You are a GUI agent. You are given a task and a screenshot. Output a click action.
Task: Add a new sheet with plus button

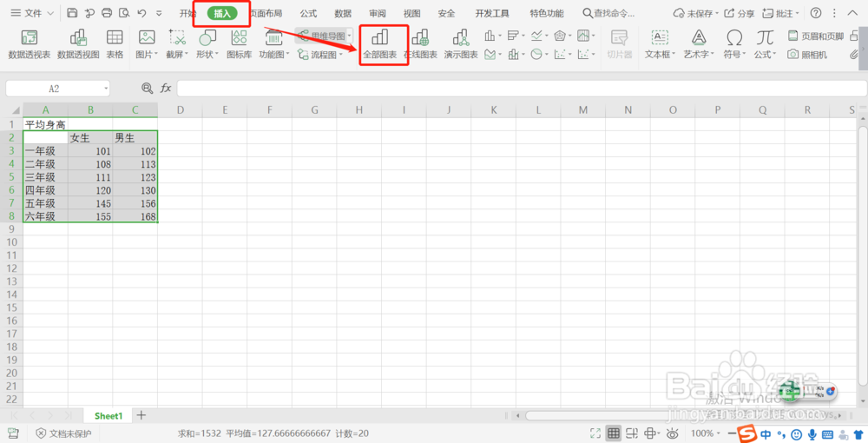pos(141,415)
